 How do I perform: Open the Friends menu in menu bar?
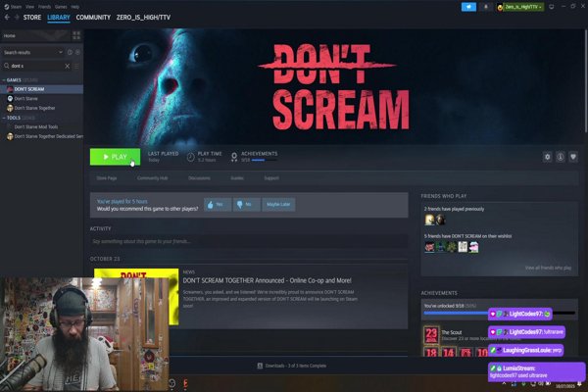point(44,6)
